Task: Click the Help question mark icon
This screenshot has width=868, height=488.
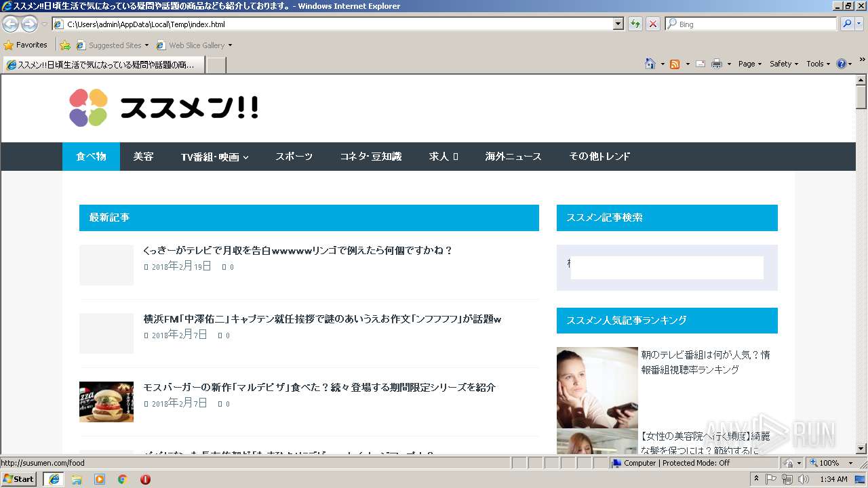Action: tap(842, 64)
